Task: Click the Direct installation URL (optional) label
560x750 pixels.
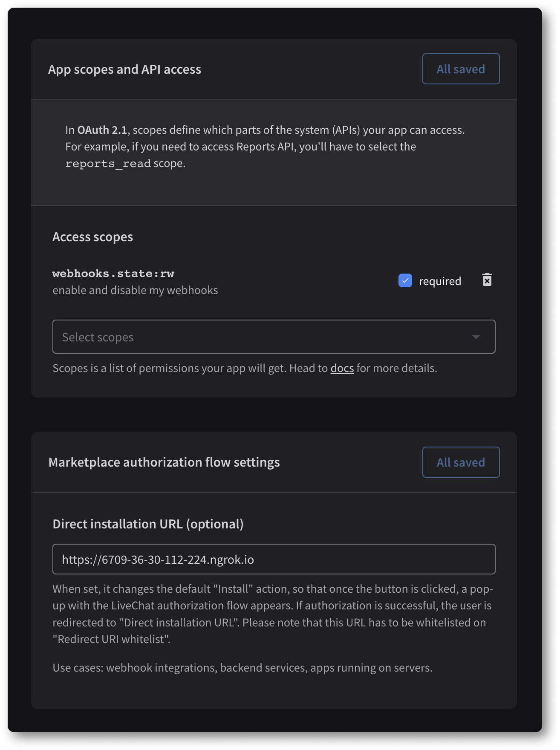Action: pyautogui.click(x=148, y=524)
